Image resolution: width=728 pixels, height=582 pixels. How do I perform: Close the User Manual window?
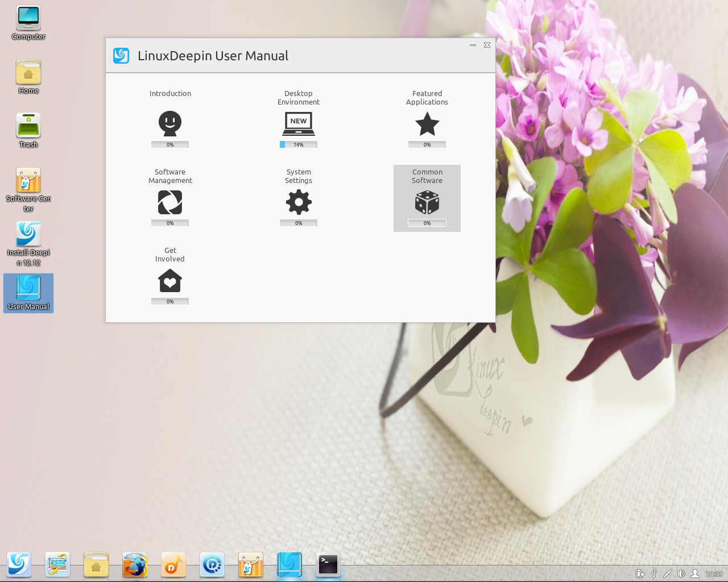[x=487, y=45]
